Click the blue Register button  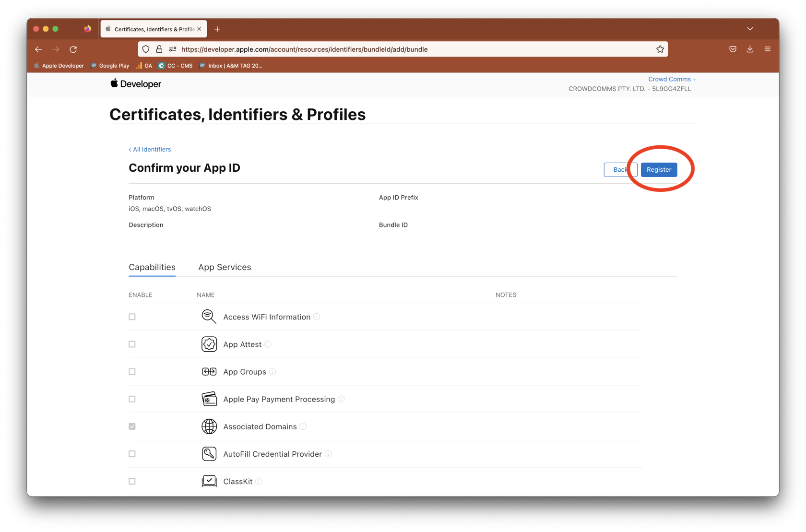pyautogui.click(x=659, y=170)
